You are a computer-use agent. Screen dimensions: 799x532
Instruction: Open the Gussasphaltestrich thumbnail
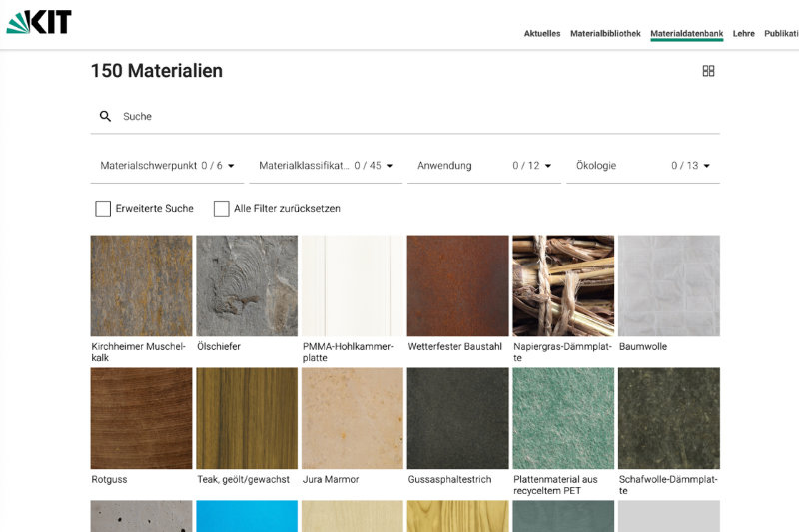point(457,418)
